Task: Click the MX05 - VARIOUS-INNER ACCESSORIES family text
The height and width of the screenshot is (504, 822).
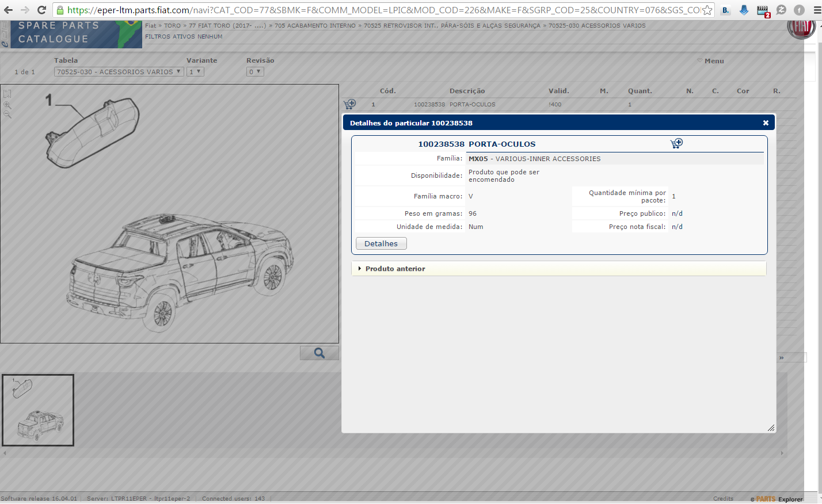Action: tap(534, 159)
